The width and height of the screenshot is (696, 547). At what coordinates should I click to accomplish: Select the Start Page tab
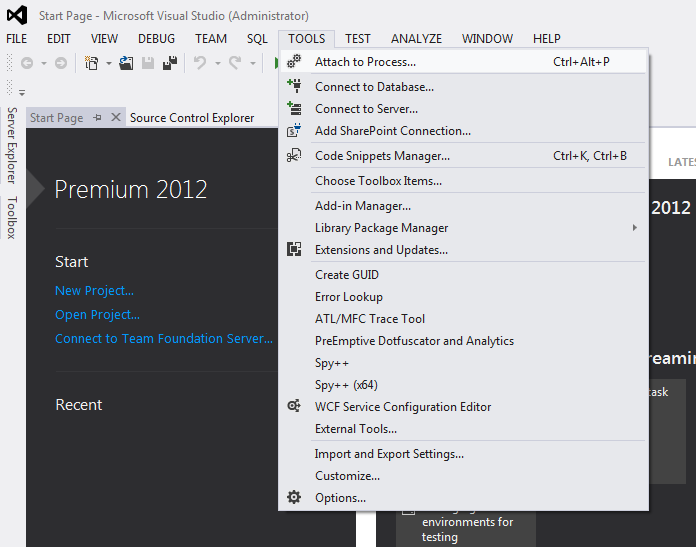(56, 118)
